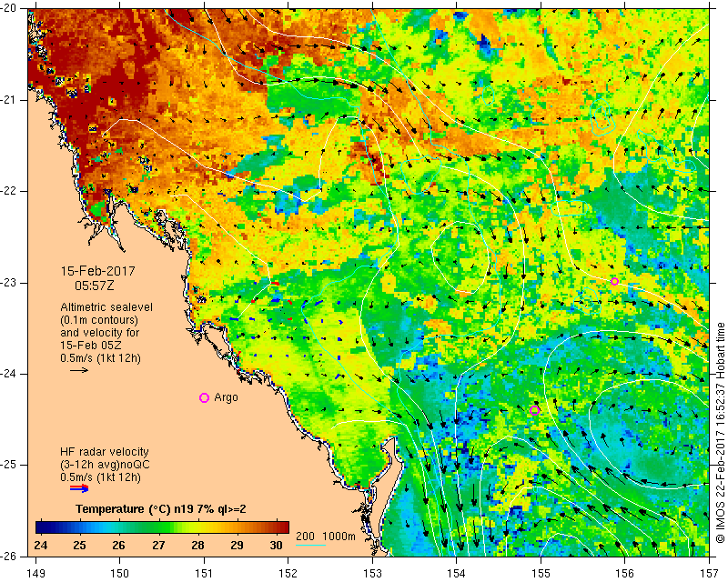Click the longitude axis label '150'
The image size is (728, 582).
(120, 573)
